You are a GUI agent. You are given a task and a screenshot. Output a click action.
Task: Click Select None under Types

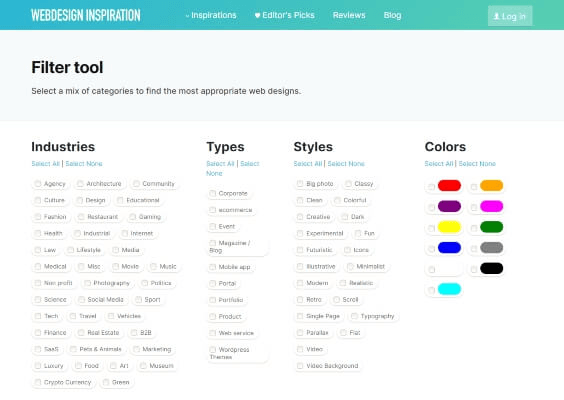coord(233,168)
